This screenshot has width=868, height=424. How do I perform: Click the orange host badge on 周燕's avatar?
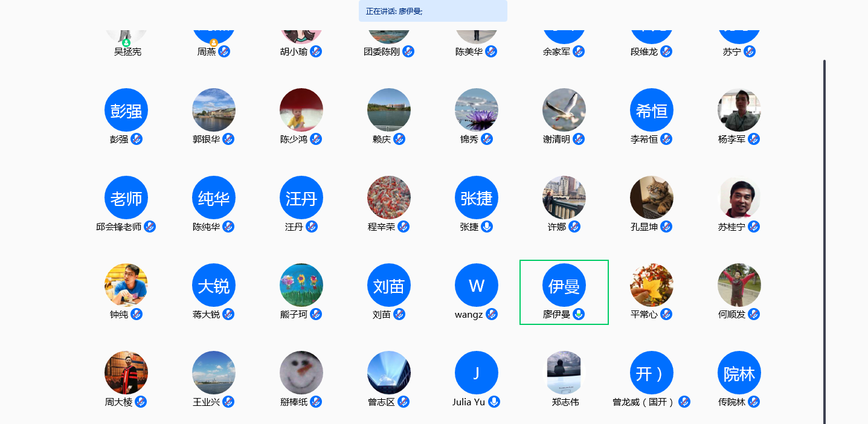coord(214,43)
